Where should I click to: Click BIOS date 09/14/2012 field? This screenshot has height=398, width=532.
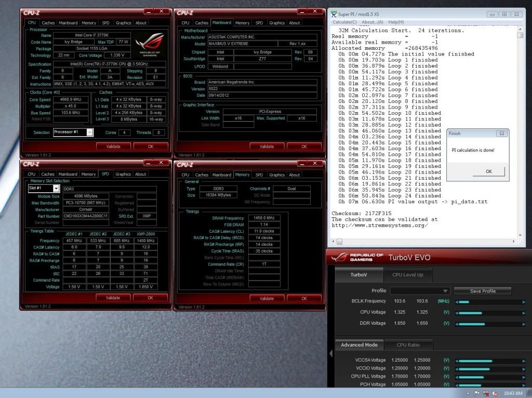(262, 96)
